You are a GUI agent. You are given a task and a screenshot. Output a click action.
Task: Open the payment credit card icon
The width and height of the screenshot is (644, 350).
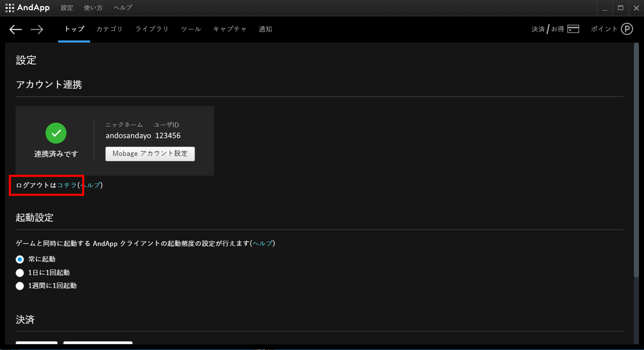[x=573, y=29]
